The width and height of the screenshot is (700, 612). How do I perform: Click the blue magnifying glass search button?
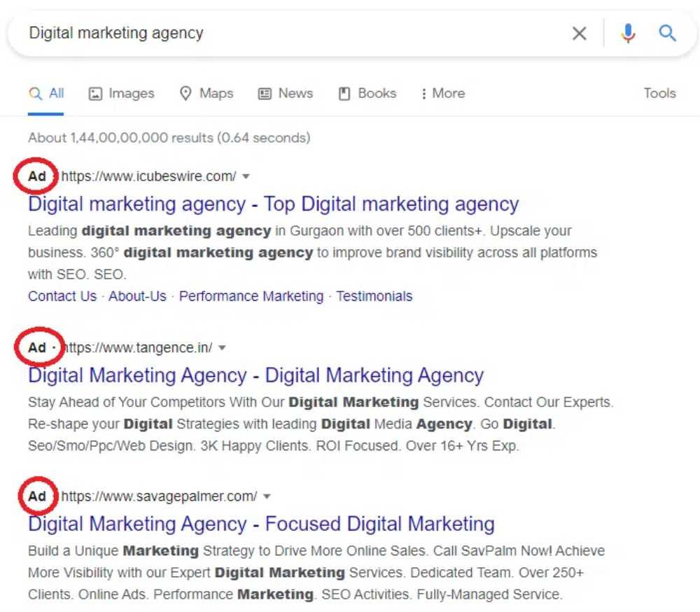click(x=668, y=33)
